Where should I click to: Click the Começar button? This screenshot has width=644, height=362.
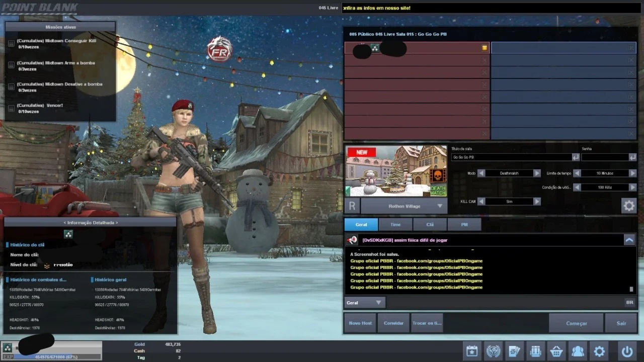576,323
